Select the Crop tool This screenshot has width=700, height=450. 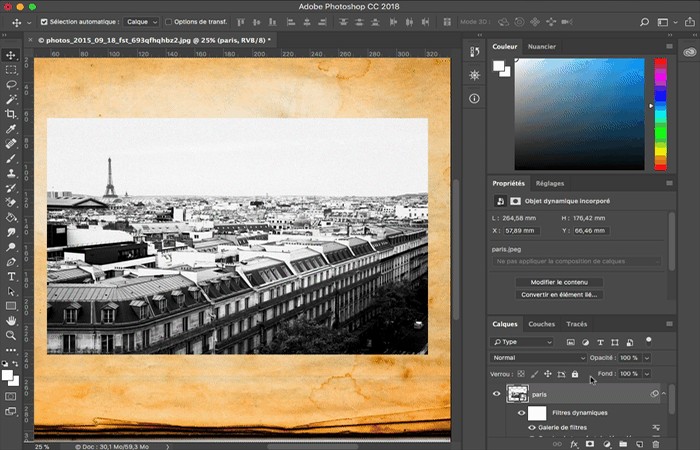click(11, 114)
